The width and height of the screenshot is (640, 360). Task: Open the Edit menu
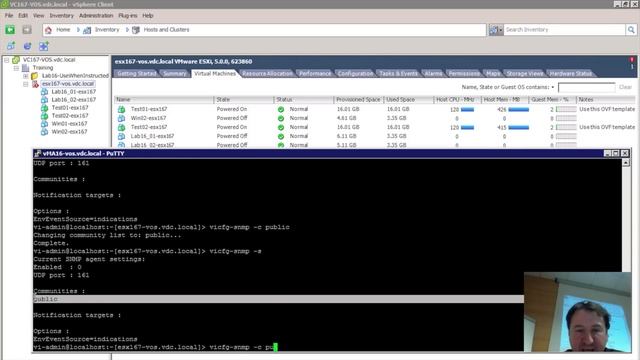23,16
